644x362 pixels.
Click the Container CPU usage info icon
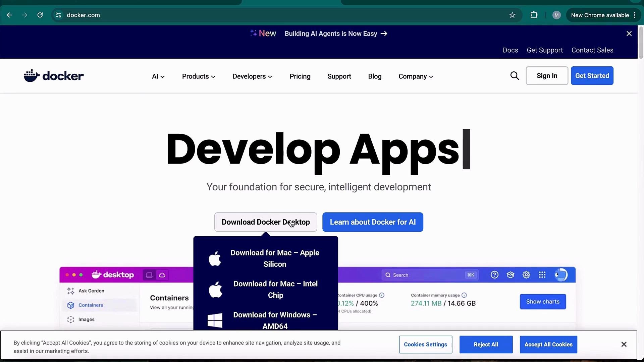coord(382,295)
